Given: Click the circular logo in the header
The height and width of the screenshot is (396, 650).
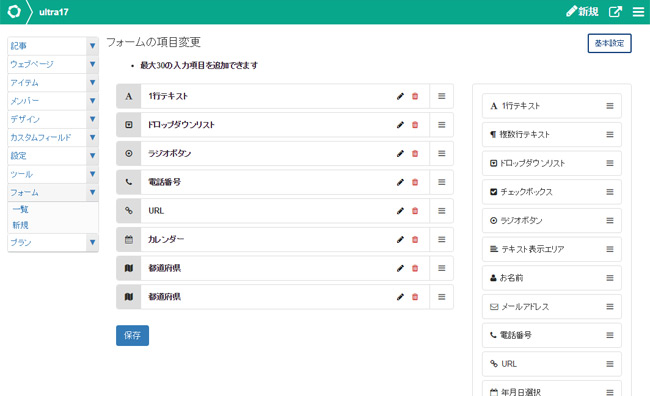Looking at the screenshot, I should (14, 12).
